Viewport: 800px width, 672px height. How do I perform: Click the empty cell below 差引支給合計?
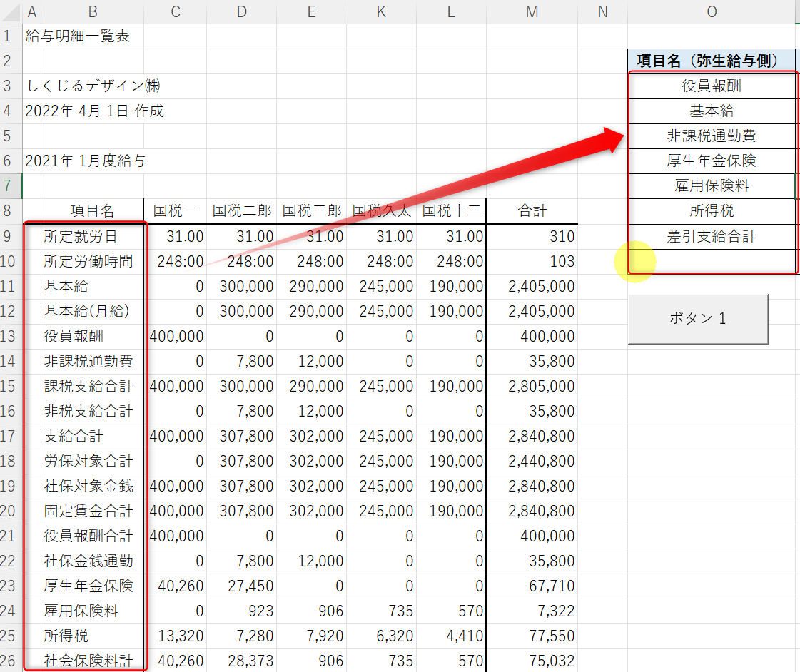click(x=712, y=260)
